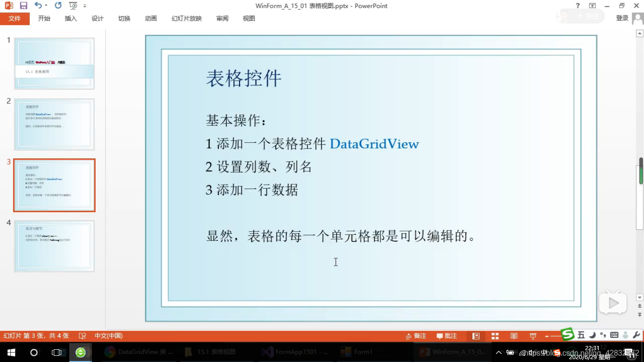Select slide 2 thumbnail 表格控件

click(x=54, y=124)
